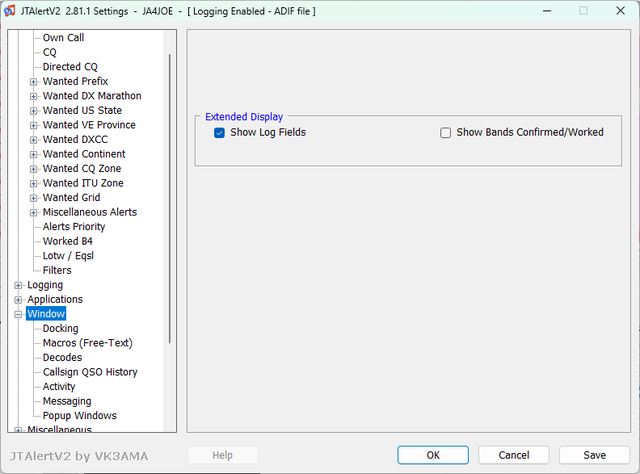This screenshot has height=474, width=640.
Task: Open Docking settings under Window
Action: tap(60, 329)
